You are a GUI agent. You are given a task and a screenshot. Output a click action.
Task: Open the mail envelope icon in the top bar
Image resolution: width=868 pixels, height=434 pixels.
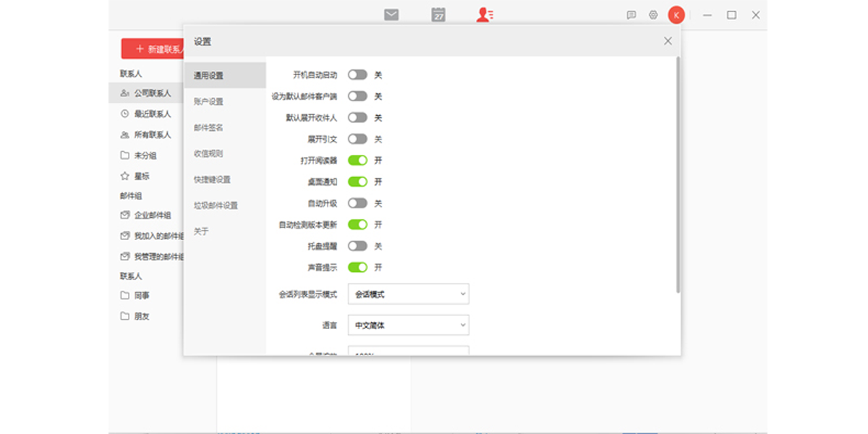click(391, 14)
